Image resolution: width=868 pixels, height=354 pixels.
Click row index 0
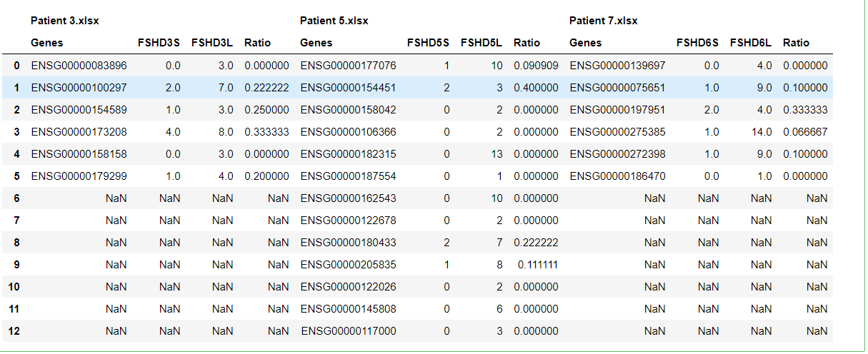16,66
